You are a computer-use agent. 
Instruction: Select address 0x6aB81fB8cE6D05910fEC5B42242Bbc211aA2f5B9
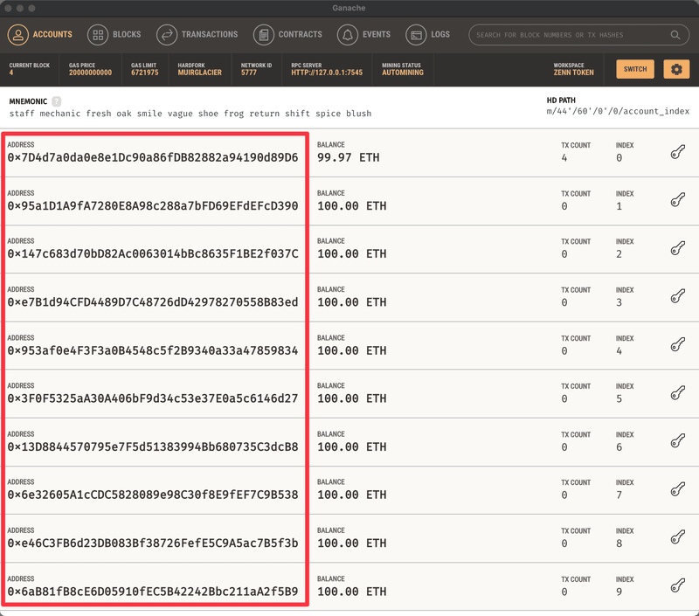[152, 592]
